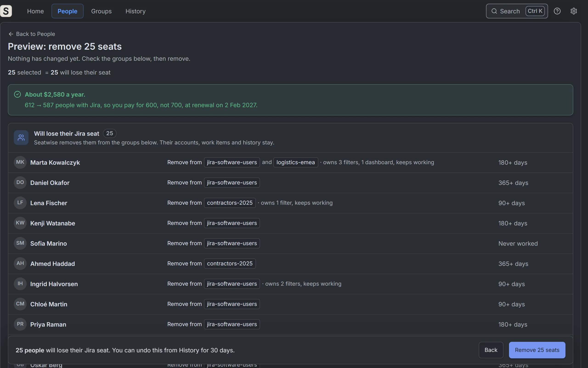Click the Seatwise S logo
The width and height of the screenshot is (588, 368).
[x=6, y=11]
